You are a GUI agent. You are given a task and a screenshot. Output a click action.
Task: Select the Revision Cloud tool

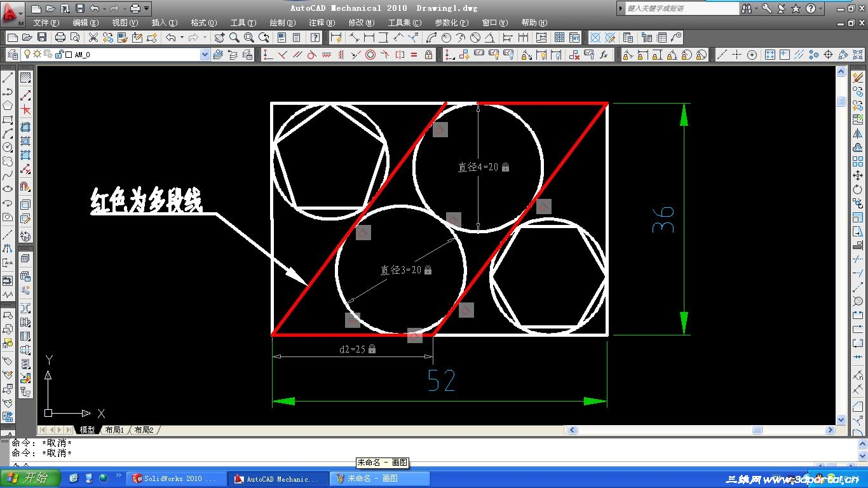[8, 161]
